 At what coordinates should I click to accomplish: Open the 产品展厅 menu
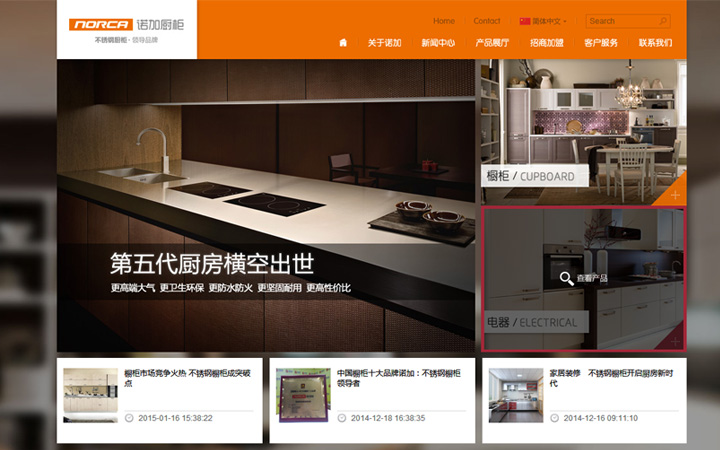click(492, 43)
